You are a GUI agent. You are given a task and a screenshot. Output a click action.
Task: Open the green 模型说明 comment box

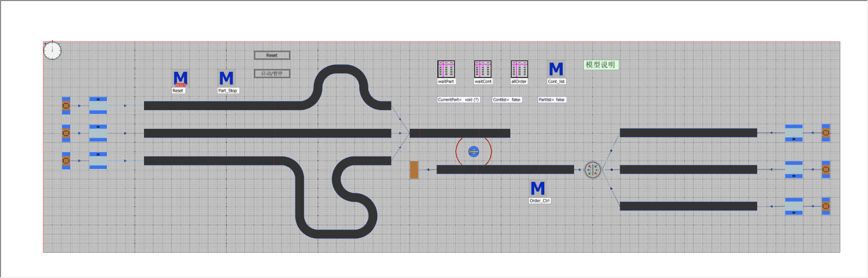(601, 65)
